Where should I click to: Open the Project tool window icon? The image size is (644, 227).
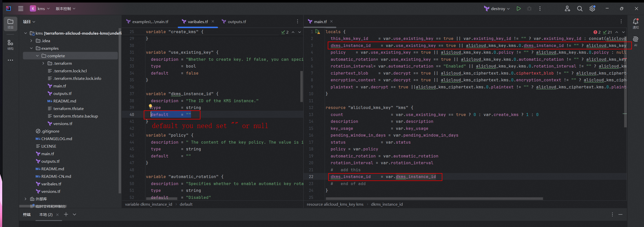click(10, 24)
